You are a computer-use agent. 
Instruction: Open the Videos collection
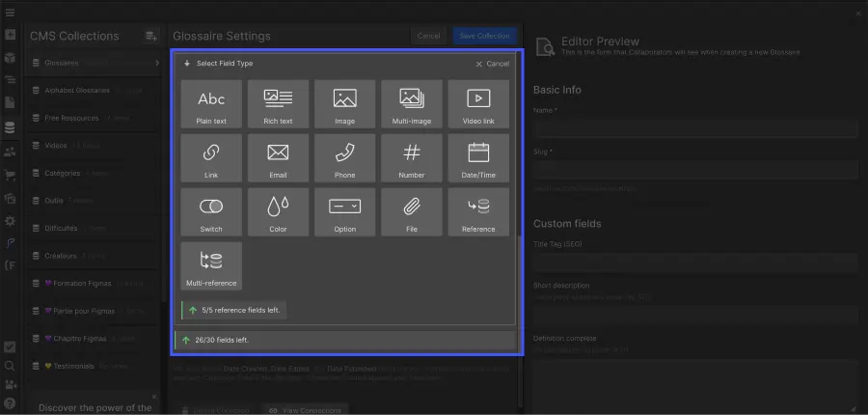tap(93, 146)
